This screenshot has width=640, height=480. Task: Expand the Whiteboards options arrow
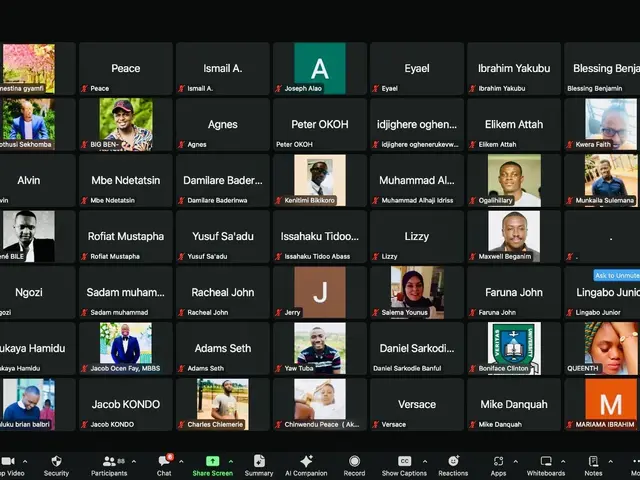[563, 462]
